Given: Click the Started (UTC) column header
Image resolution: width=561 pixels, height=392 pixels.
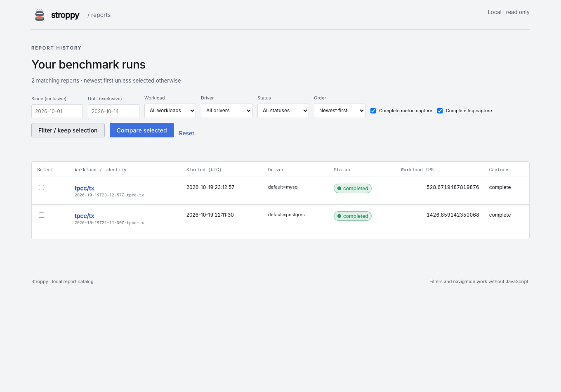Looking at the screenshot, I should point(204,170).
